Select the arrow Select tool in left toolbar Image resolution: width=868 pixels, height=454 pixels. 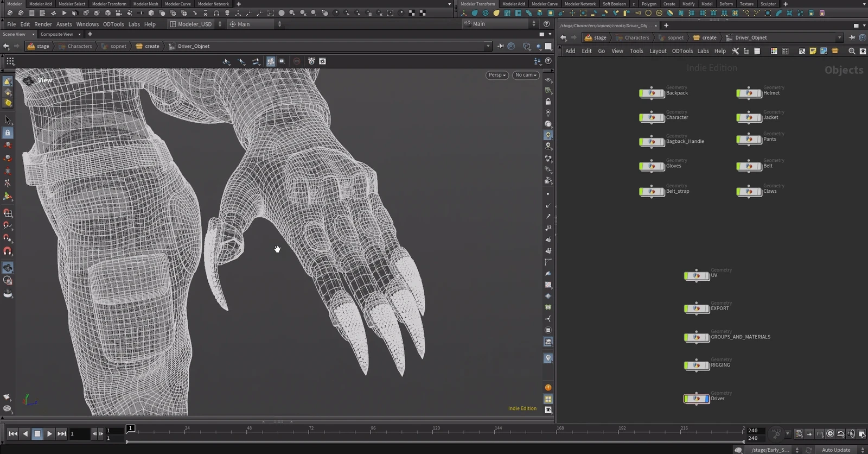8,120
